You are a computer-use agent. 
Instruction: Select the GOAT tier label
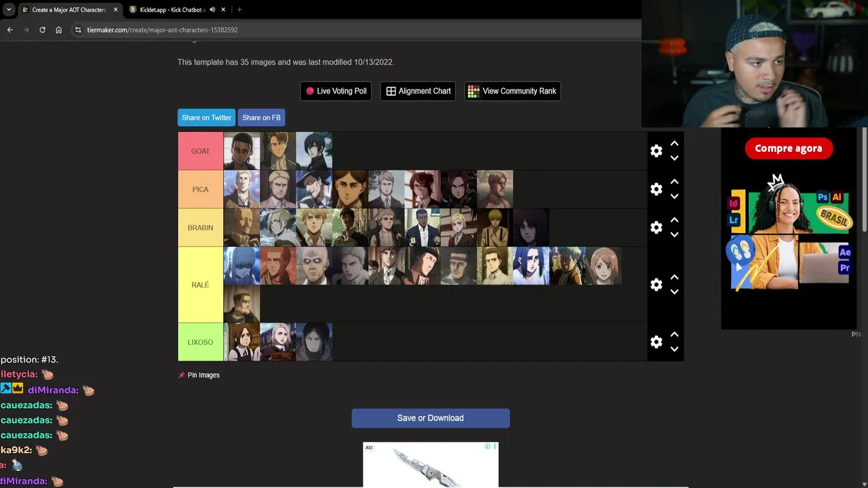click(200, 151)
